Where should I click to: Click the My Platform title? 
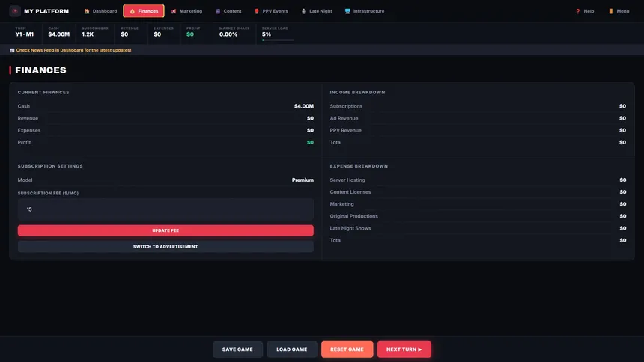tap(46, 11)
